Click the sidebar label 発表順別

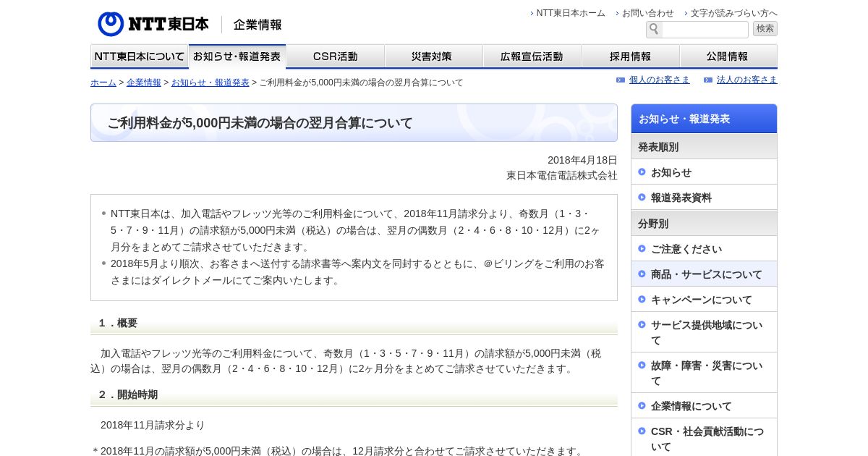coord(658,147)
